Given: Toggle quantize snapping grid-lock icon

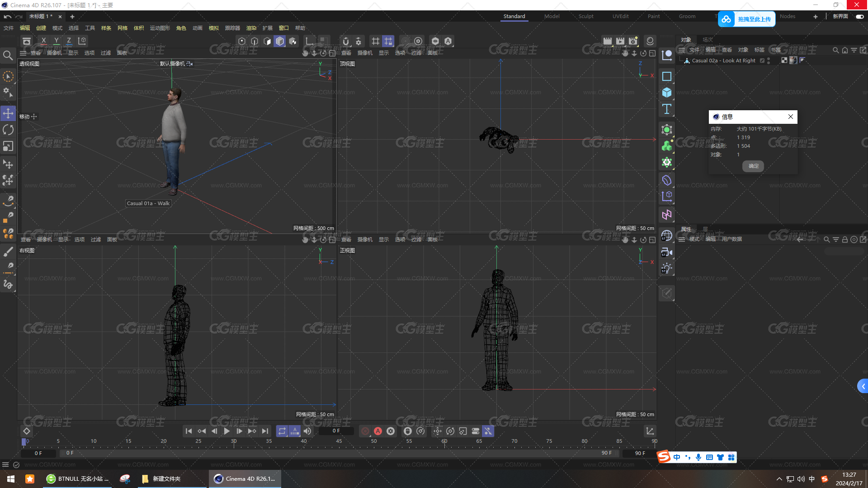Looking at the screenshot, I should [388, 41].
